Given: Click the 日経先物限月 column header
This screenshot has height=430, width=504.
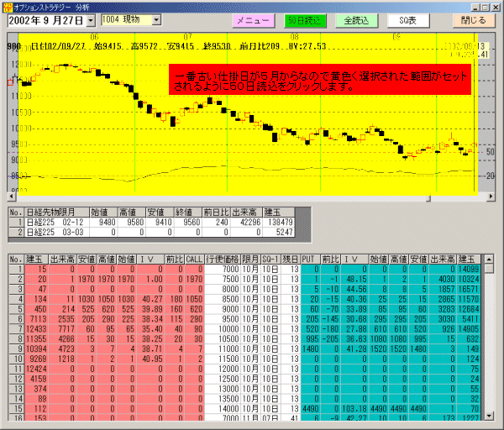Looking at the screenshot, I should (x=56, y=212).
